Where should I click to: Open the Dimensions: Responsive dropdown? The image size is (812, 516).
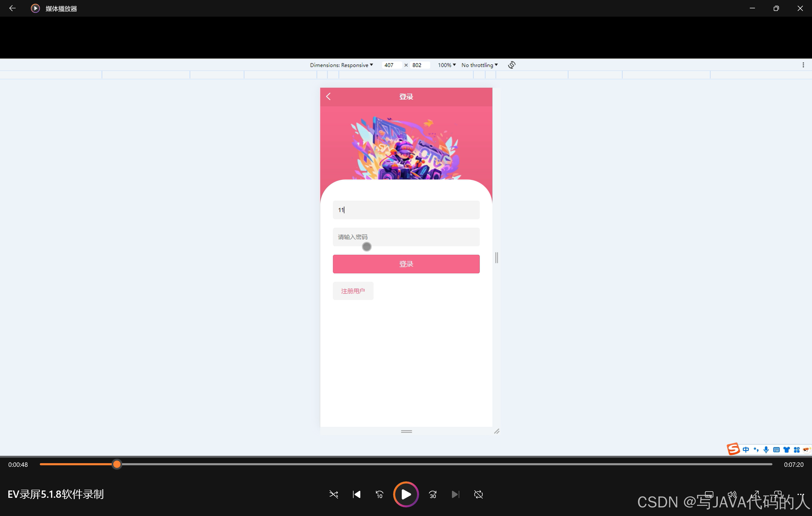[x=341, y=65]
